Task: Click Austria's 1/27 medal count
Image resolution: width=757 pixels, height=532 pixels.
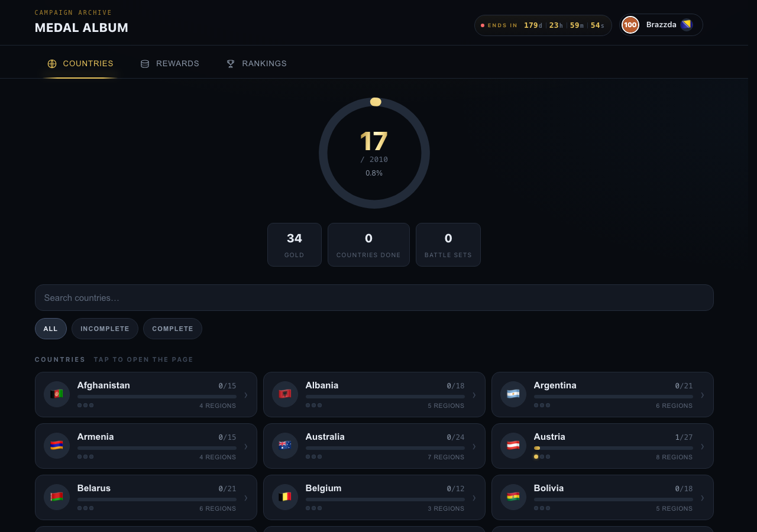Action: [x=684, y=437]
